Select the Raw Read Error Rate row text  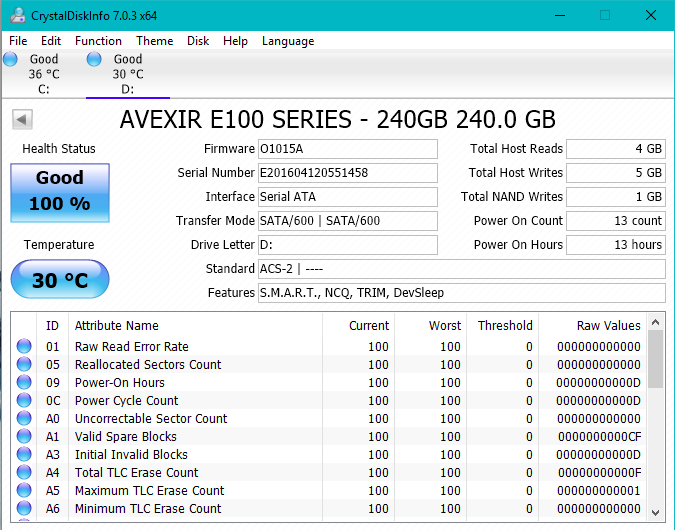(x=132, y=347)
